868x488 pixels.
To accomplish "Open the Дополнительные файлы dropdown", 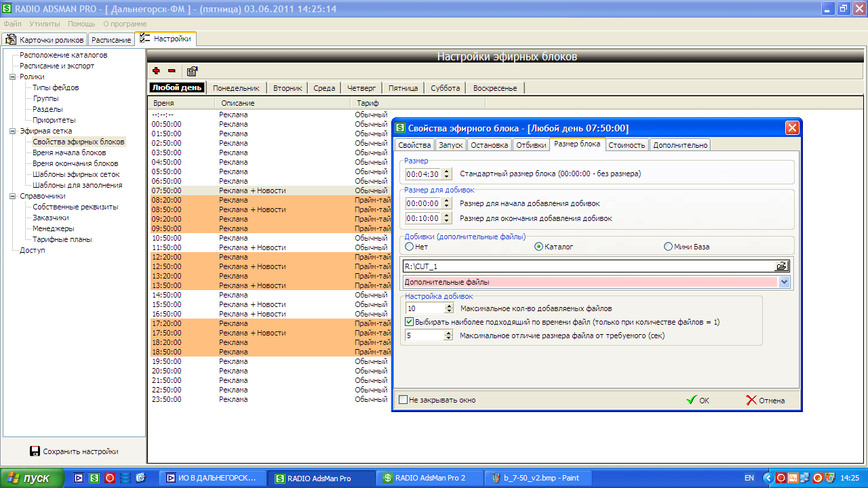I will coord(785,282).
